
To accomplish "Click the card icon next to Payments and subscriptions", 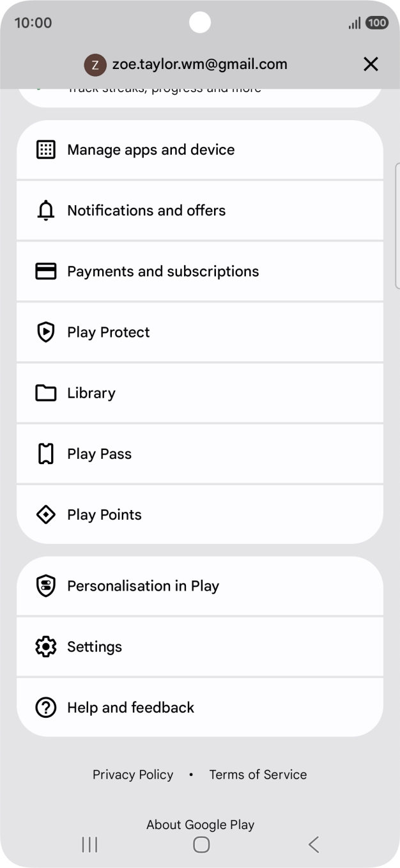I will [45, 271].
